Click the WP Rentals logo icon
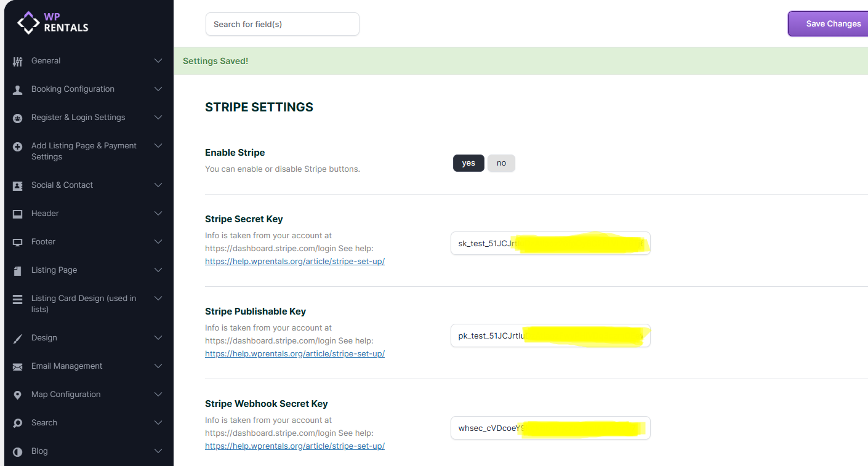The image size is (868, 466). tap(28, 23)
